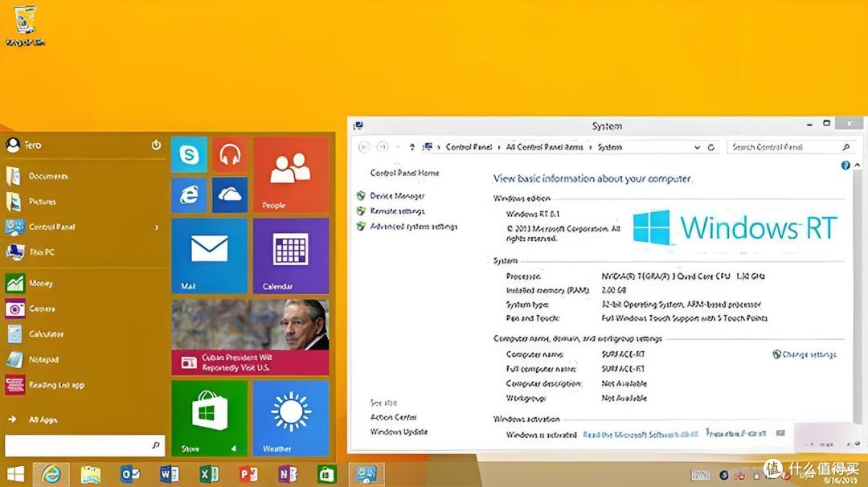Open OneNote from the taskbar
The width and height of the screenshot is (868, 487).
tap(287, 474)
